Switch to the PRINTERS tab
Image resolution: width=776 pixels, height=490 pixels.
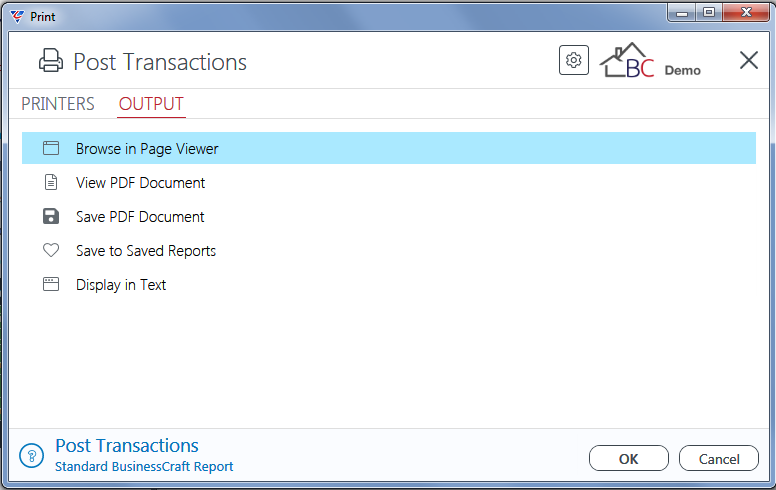(58, 104)
